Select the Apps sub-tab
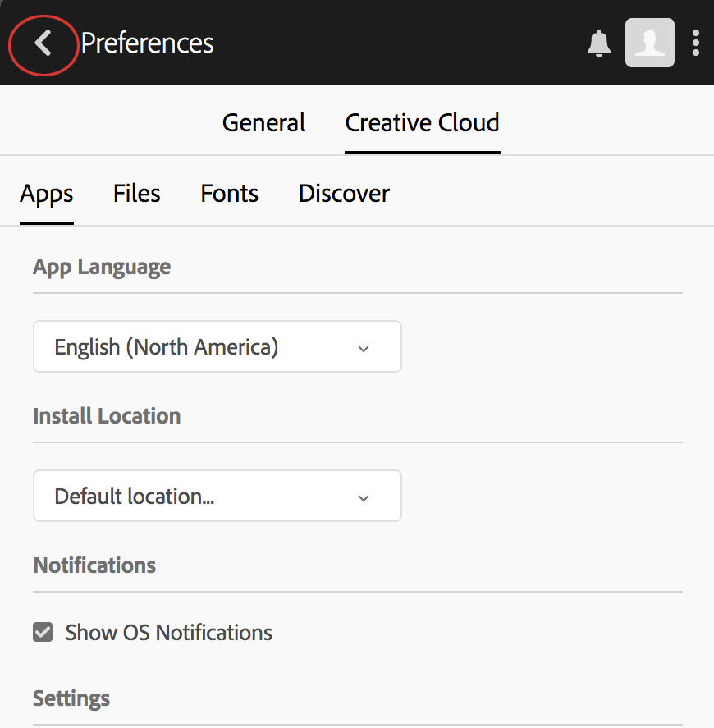Viewport: 714px width, 728px height. coord(47,194)
